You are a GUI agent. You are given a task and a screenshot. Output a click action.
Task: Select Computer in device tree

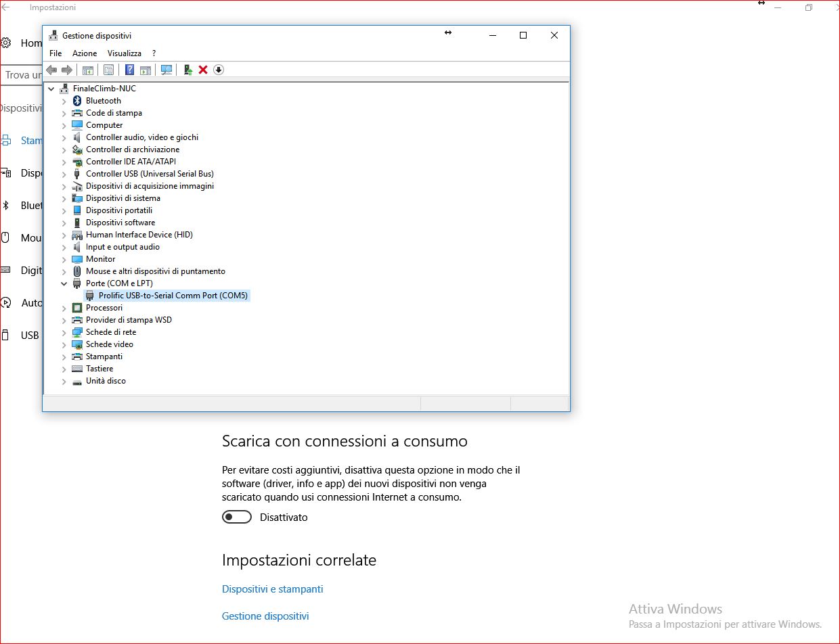(x=104, y=125)
